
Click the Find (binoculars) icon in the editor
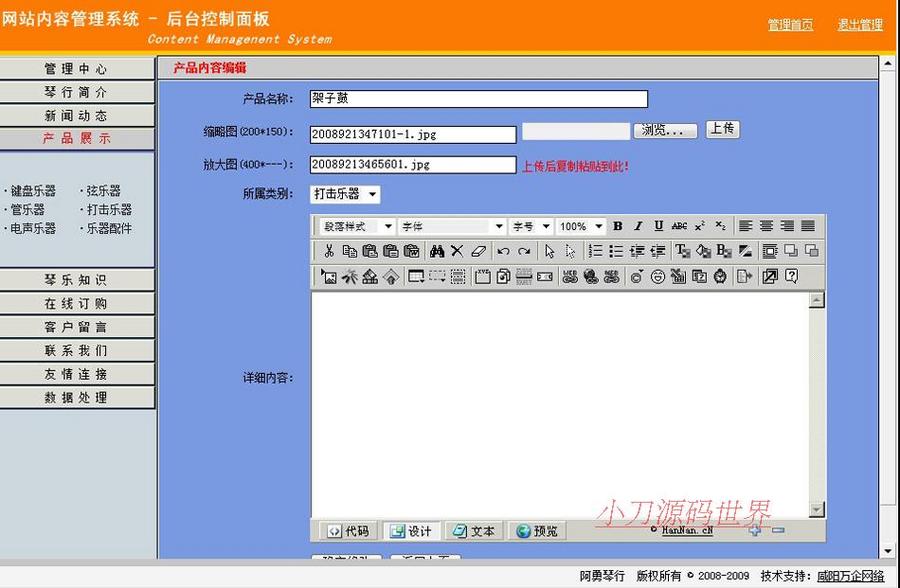437,252
